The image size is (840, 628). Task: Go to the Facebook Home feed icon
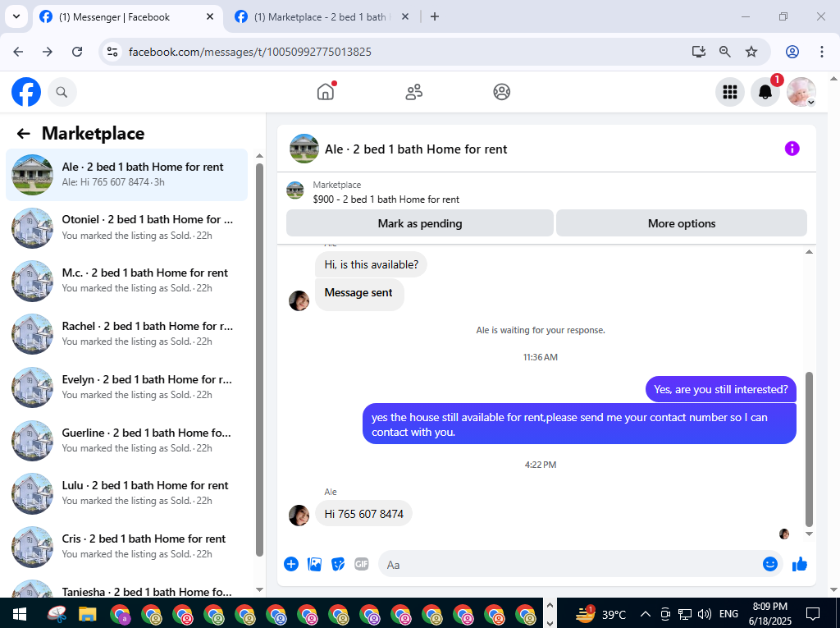[326, 92]
